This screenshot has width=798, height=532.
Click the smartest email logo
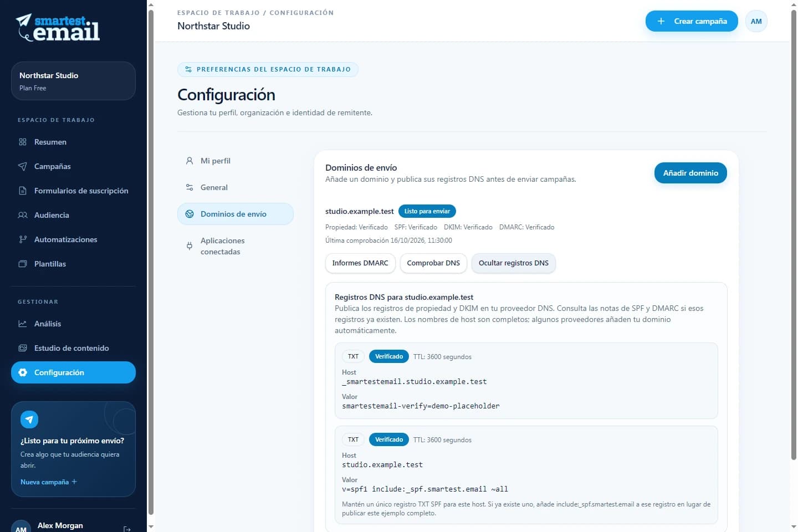58,28
